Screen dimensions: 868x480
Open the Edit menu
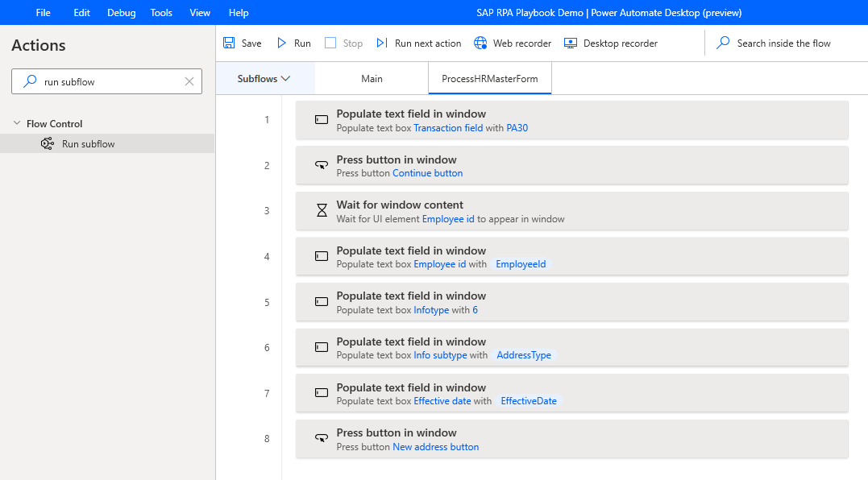82,12
